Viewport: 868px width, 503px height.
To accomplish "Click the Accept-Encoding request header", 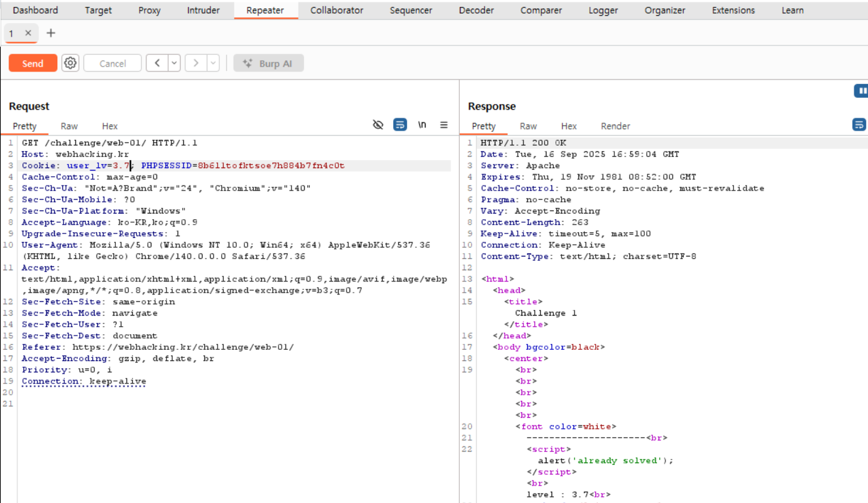I will pos(118,359).
